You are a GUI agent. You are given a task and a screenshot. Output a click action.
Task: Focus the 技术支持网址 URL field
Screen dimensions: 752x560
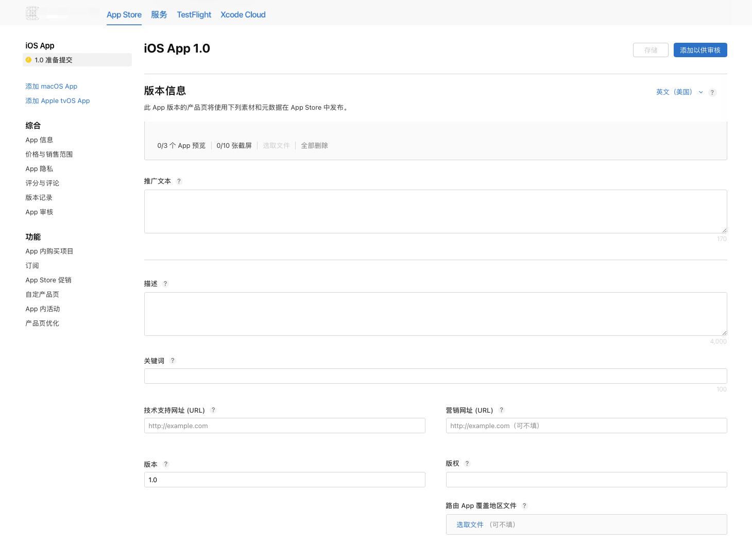[285, 426]
